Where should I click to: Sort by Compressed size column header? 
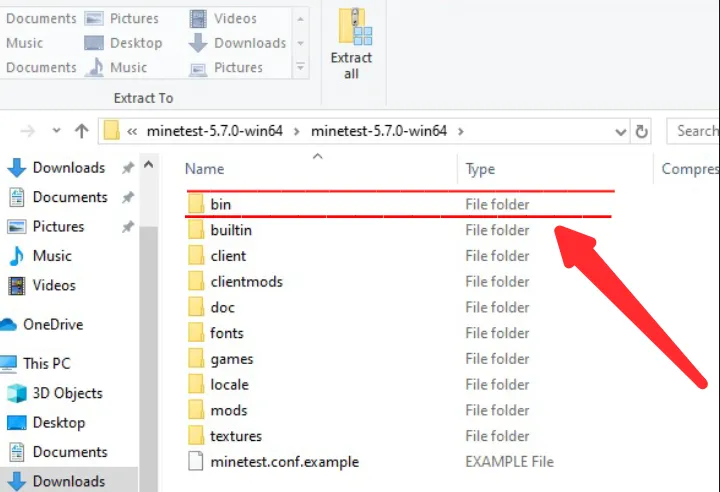pos(690,169)
